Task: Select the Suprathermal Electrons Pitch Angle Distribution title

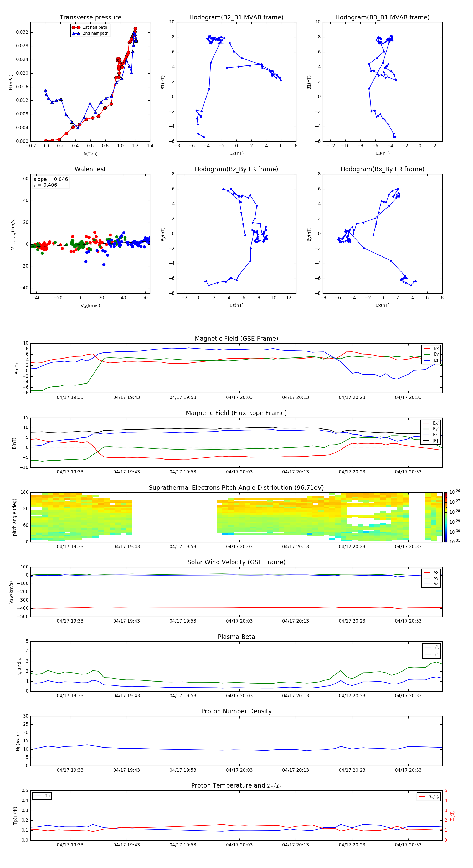Action: (x=236, y=488)
